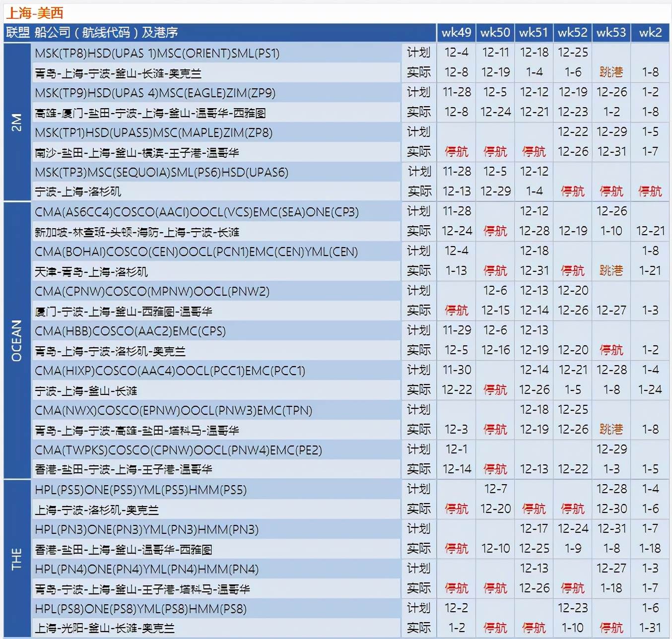672x639 pixels.
Task: Click route 青岛-上海-宁波-高雄-盐田-塔科马-温哥华
Action: point(137,431)
